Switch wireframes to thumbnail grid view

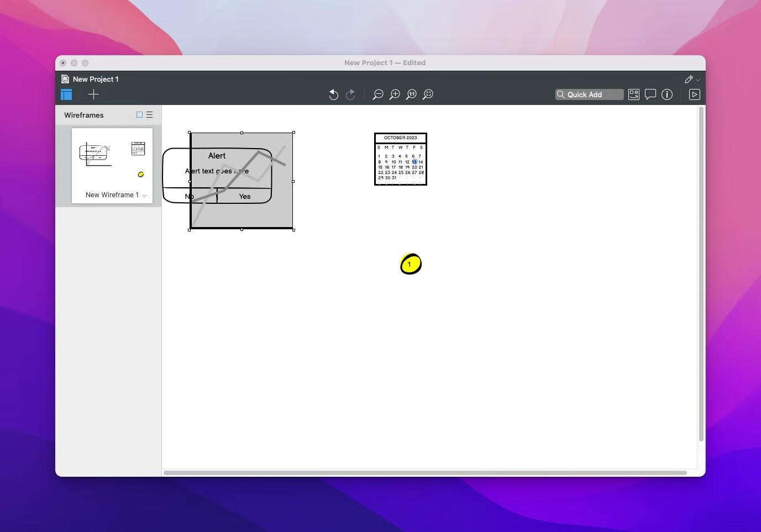pos(139,115)
